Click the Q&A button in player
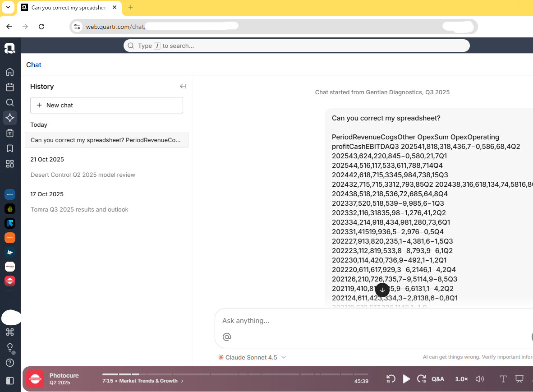Image resolution: width=533 pixels, height=392 pixels. click(438, 379)
